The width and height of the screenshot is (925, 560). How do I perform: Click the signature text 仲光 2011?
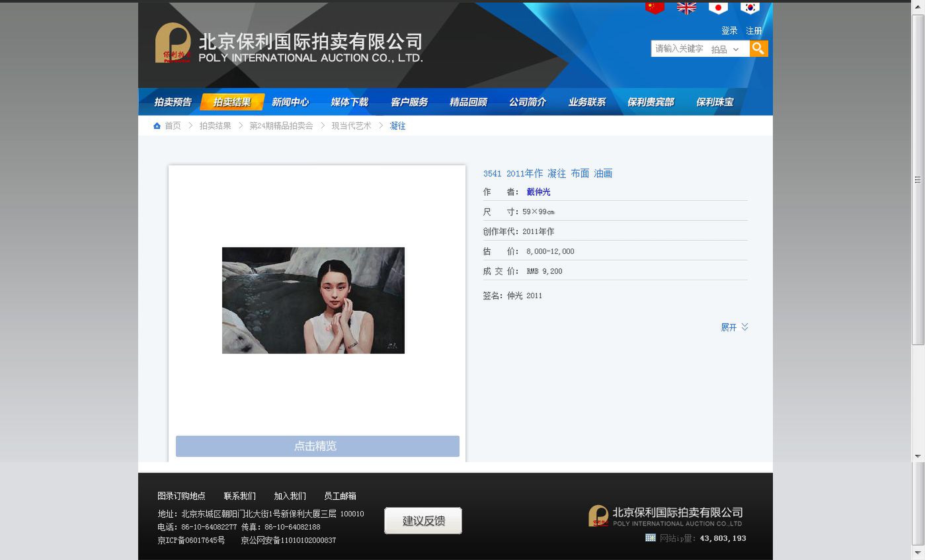tap(524, 296)
